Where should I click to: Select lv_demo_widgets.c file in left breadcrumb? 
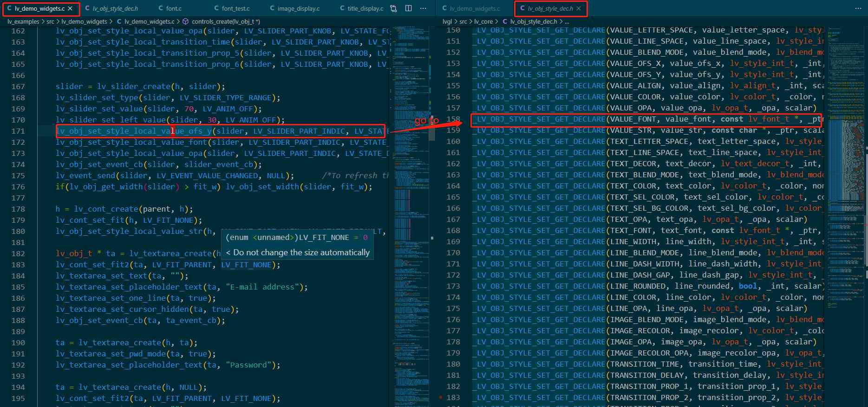click(x=149, y=21)
